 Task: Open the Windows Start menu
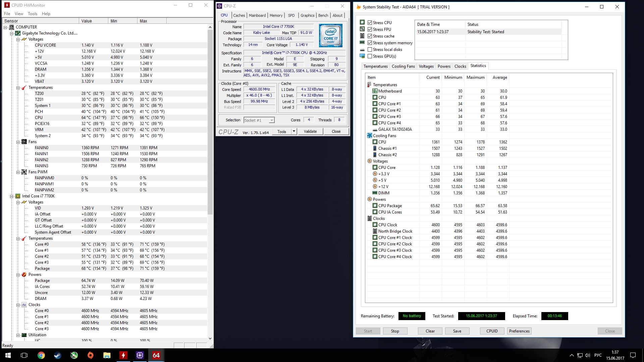8,355
